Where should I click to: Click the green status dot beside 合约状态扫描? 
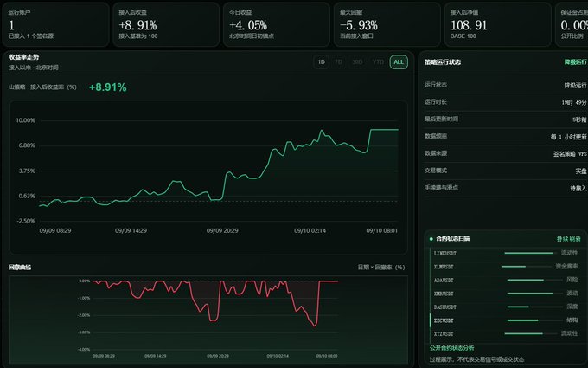tap(431, 239)
